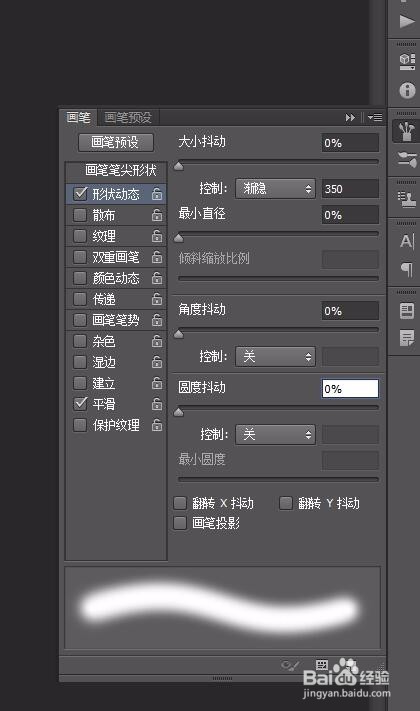
Task: Click the brush stroke preview thumbnail
Action: [222, 608]
